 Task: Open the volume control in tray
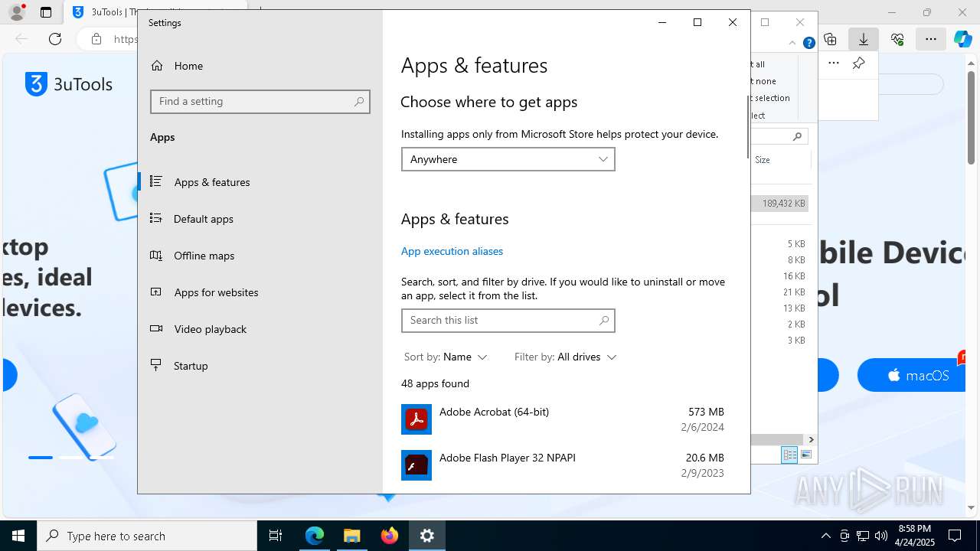point(881,536)
